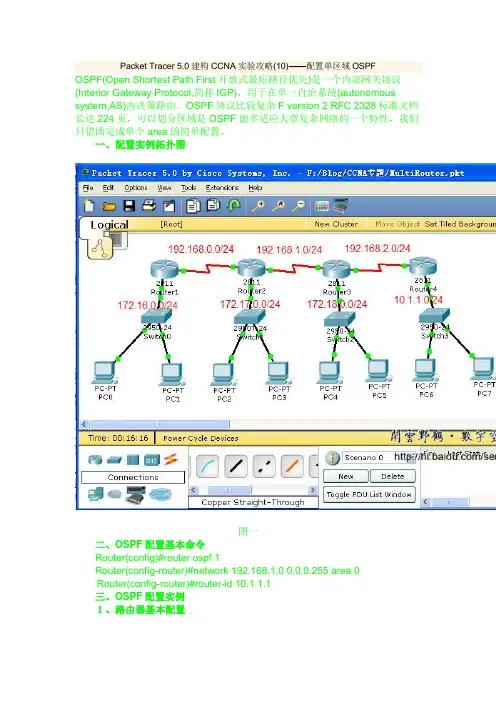
Task: Select the orange Fiber cable connection
Action: tap(292, 466)
